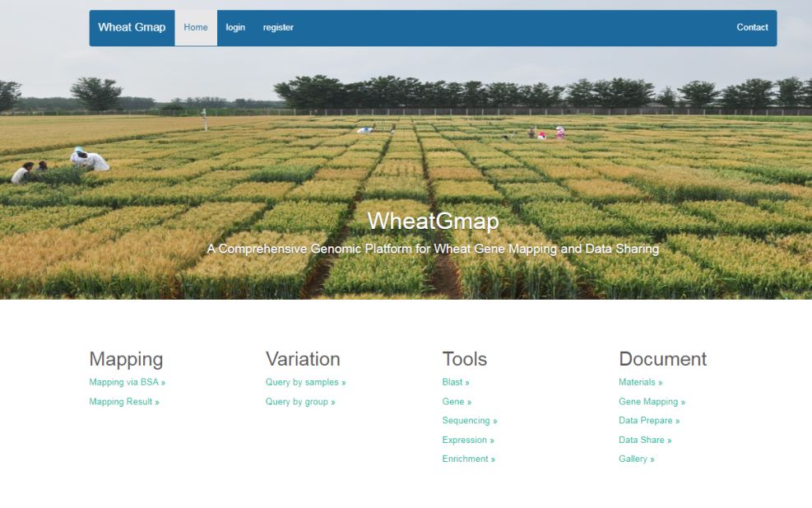View the Gene Mapping document
Image resolution: width=812 pixels, height=508 pixels.
pyautogui.click(x=652, y=402)
